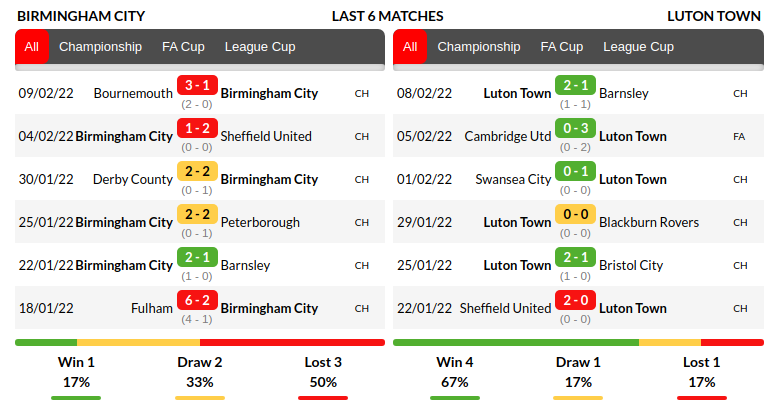The image size is (769, 412).
Task: Click the 1 - 2 Sheffield United score badge
Action: (196, 129)
